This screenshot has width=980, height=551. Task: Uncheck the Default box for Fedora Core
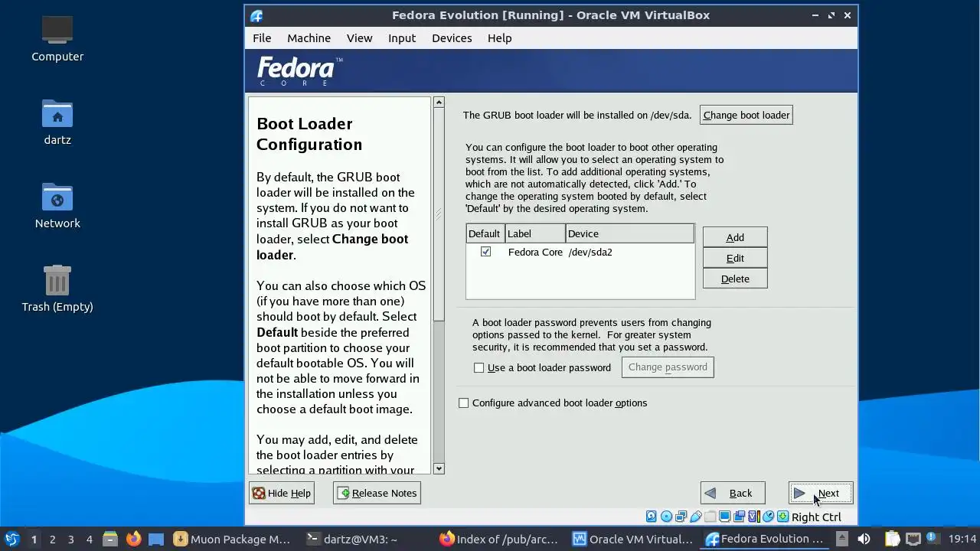485,252
